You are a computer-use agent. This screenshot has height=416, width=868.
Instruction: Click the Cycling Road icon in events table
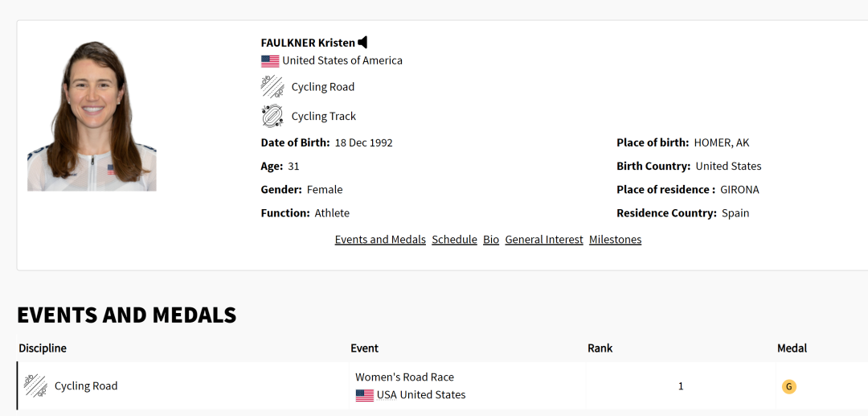coord(35,385)
